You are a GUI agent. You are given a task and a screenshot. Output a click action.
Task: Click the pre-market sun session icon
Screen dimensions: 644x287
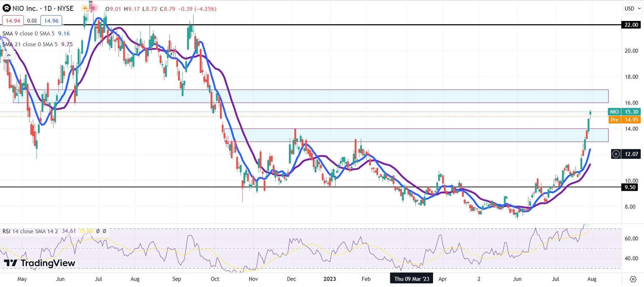point(86,8)
